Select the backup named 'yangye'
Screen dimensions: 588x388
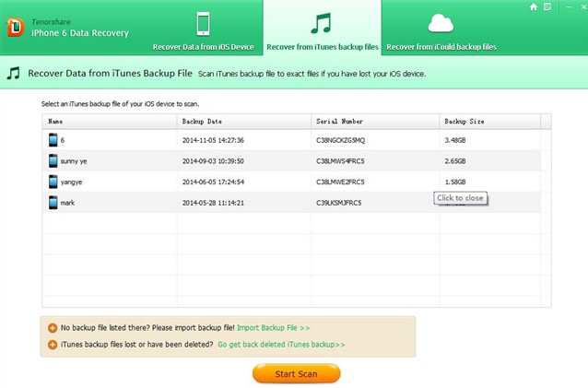pyautogui.click(x=71, y=182)
